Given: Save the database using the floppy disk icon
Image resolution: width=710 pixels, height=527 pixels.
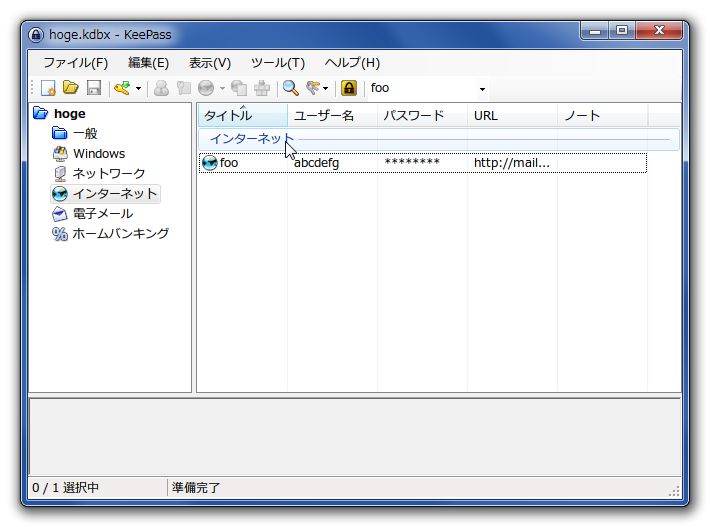Looking at the screenshot, I should click(94, 88).
